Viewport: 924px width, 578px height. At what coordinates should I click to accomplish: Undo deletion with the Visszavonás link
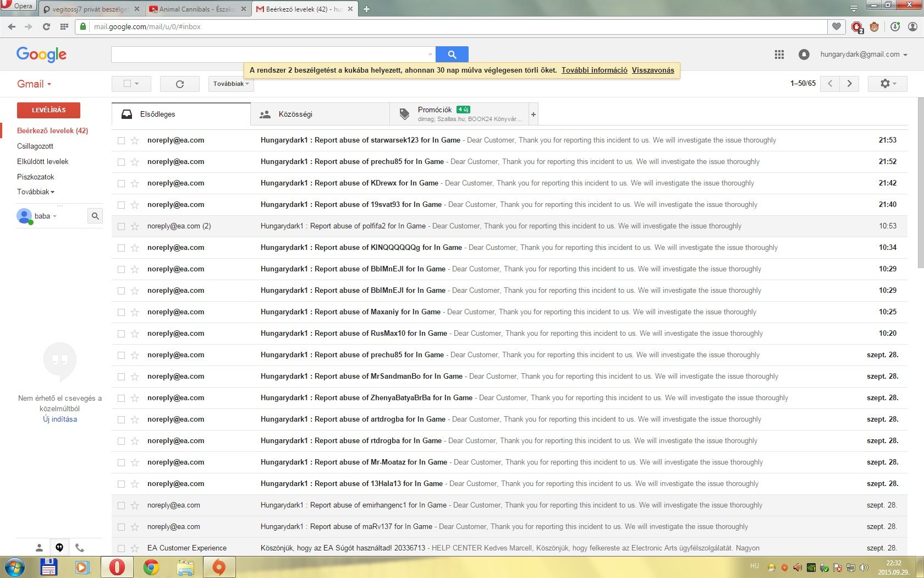653,70
